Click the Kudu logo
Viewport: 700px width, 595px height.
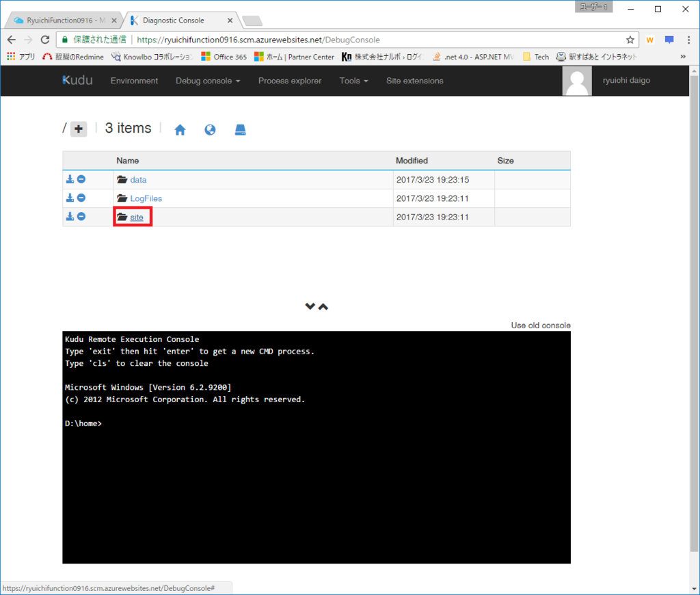coord(78,81)
